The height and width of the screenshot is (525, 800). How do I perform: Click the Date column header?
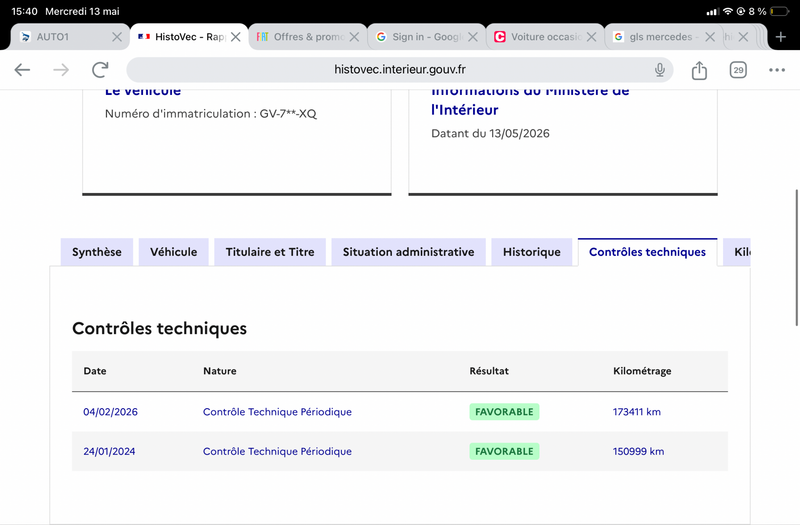pyautogui.click(x=95, y=371)
